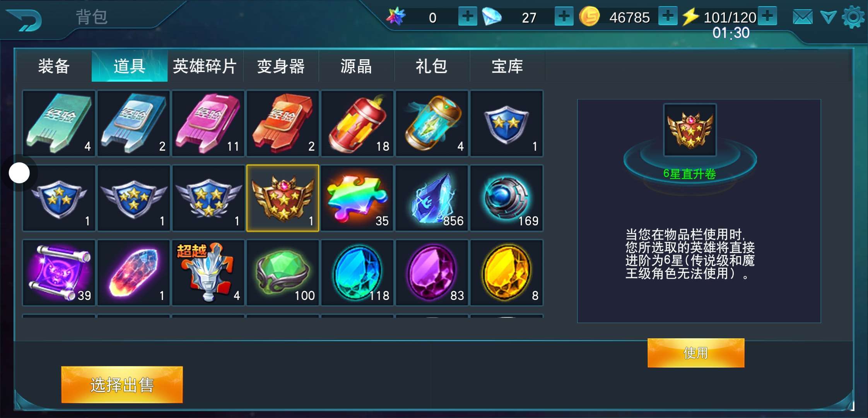868x418 pixels.
Task: Switch to the 英雄碎片 tab
Action: point(205,66)
